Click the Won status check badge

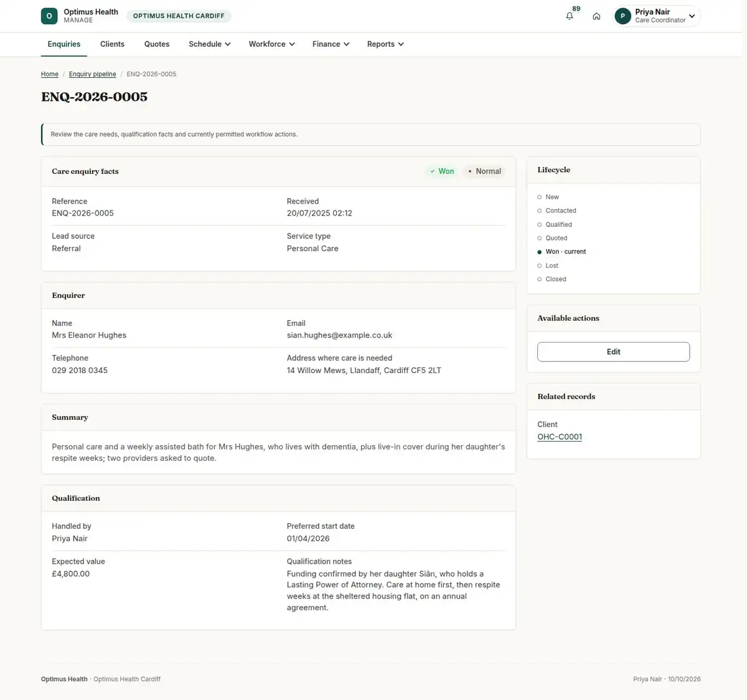pos(442,171)
